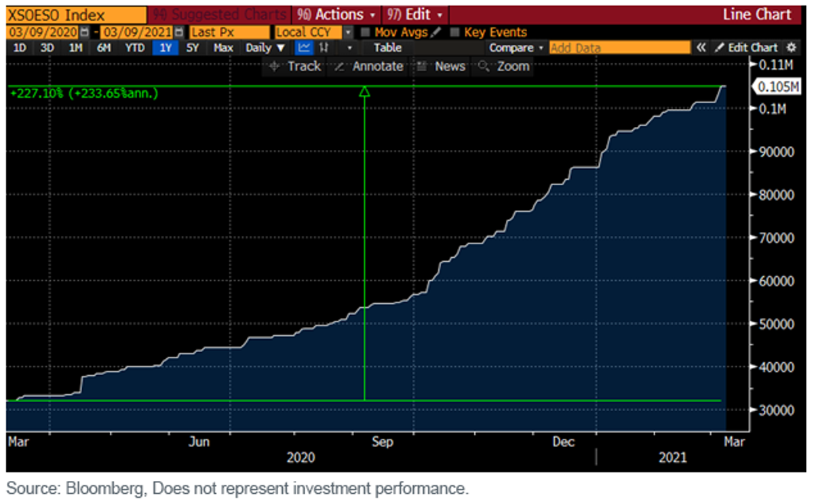
Task: Enable the Mov Avgs checkbox
Action: tap(366, 32)
